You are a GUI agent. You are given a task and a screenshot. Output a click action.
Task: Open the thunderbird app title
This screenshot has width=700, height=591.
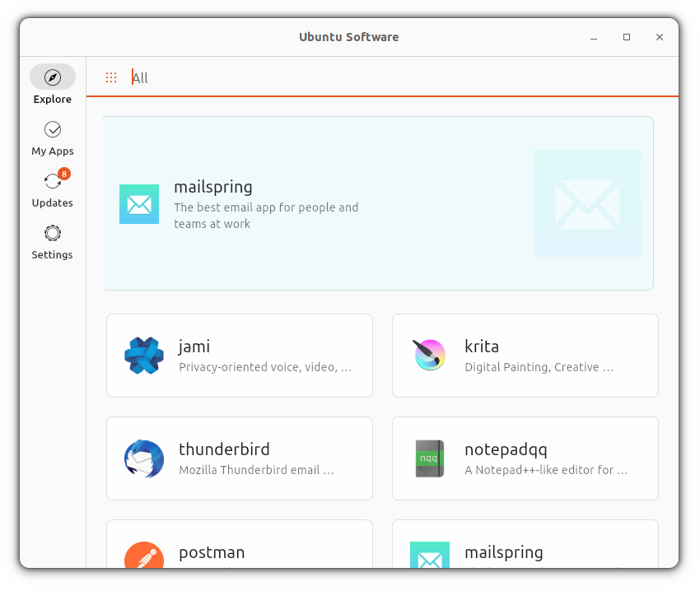tap(224, 449)
